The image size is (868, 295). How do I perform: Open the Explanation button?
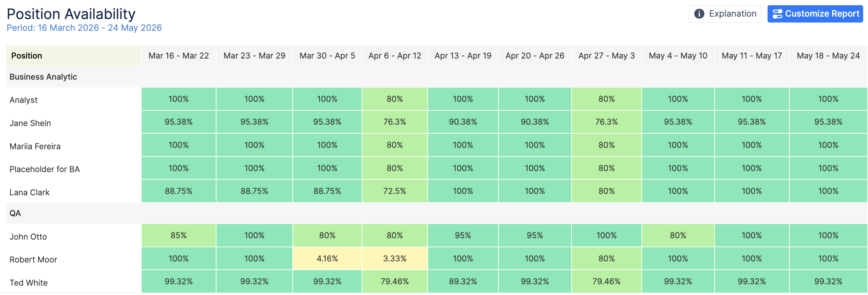pyautogui.click(x=725, y=14)
